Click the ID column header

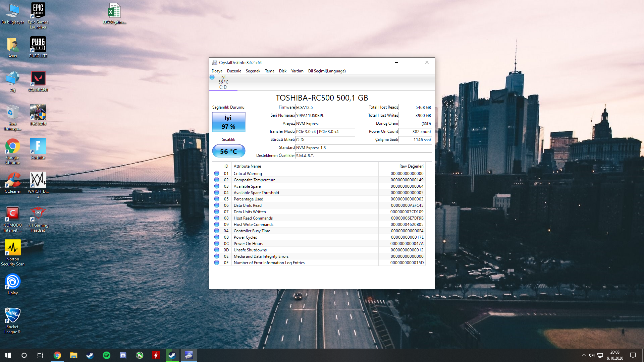point(226,166)
